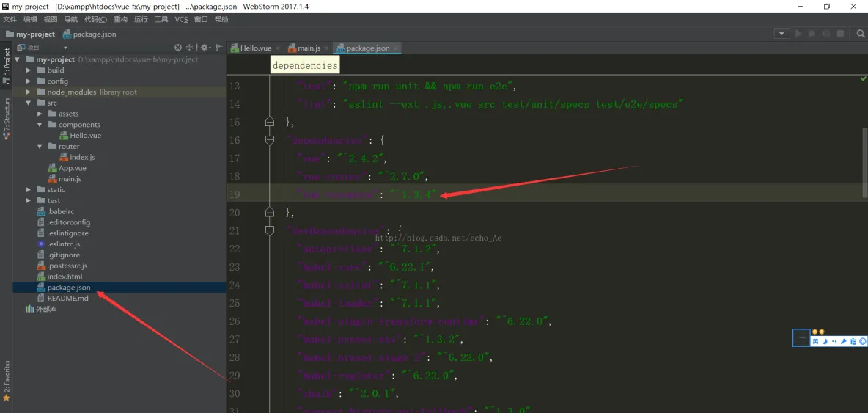The width and height of the screenshot is (868, 413).
Task: Open the 工具 menu
Action: 161,19
